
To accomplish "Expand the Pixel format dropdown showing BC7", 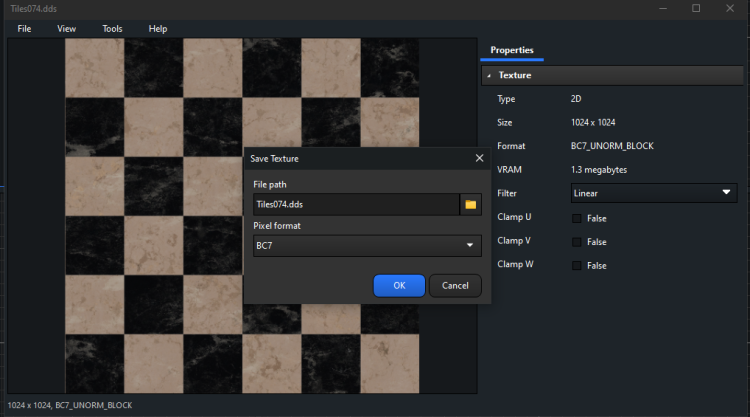I will click(x=367, y=245).
